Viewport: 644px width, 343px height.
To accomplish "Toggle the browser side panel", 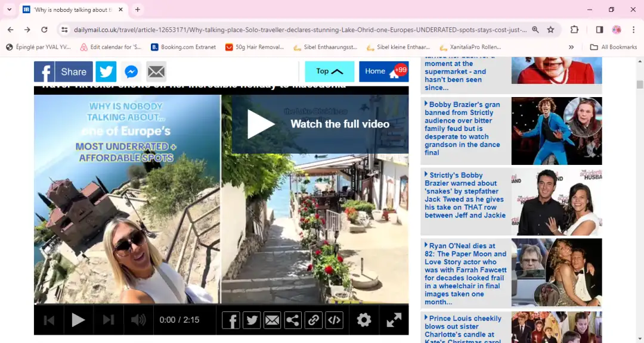I will 599,30.
